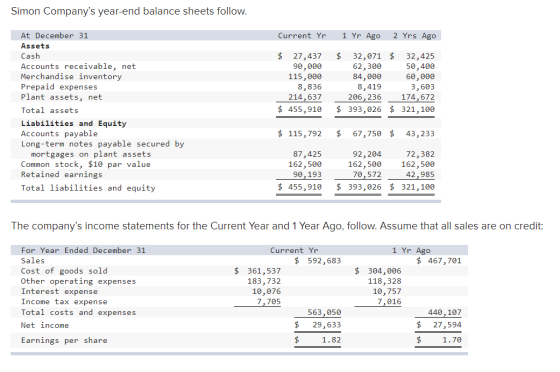560x372 pixels.
Task: Click prepaid expenses value 8,836
Action: (x=310, y=87)
